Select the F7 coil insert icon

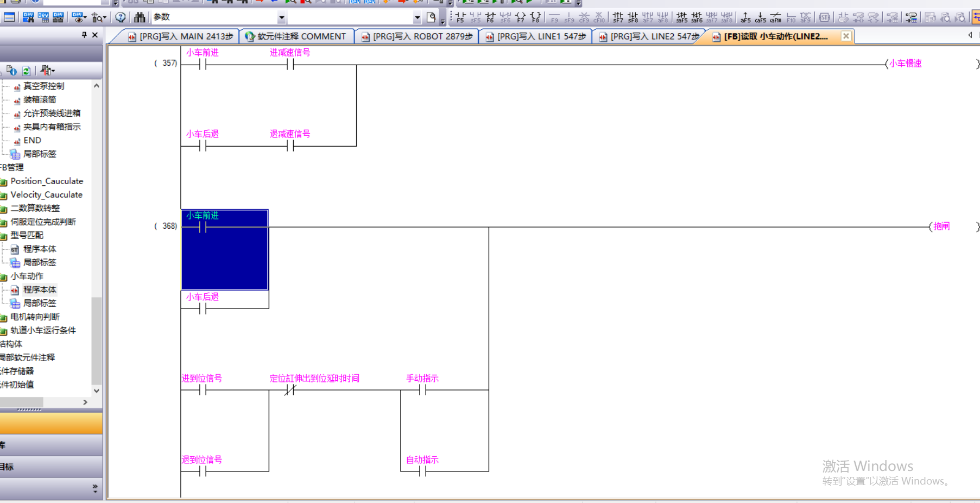(x=520, y=17)
